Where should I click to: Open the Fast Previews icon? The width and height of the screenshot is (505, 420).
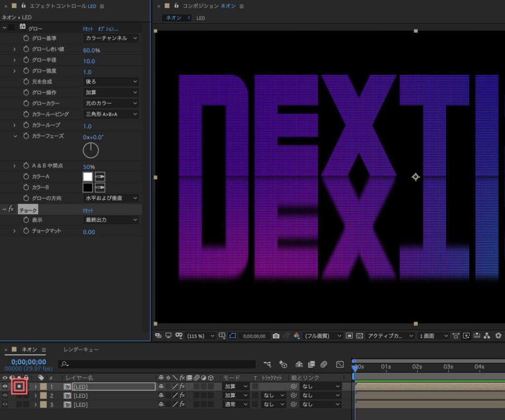coord(466,336)
